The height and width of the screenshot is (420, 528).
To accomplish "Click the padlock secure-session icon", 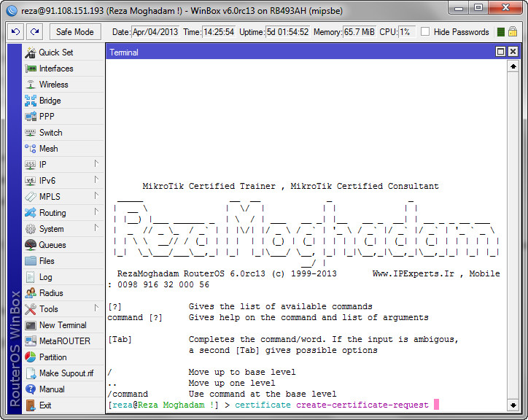I will (513, 31).
